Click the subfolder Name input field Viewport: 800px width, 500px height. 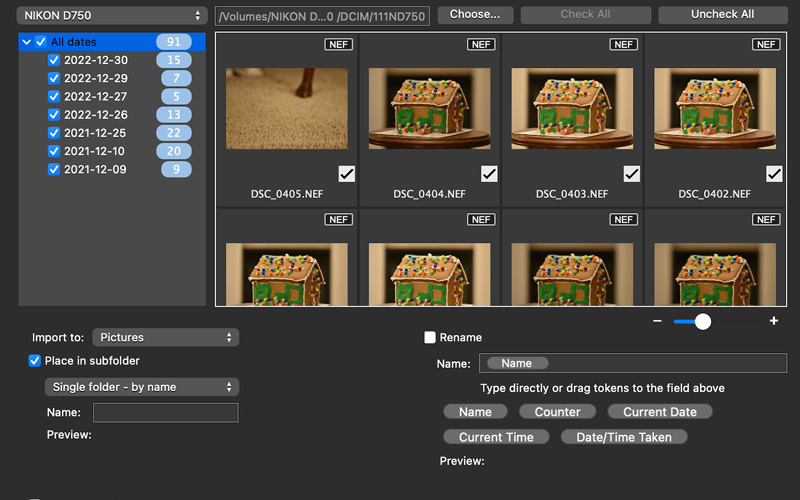click(x=165, y=413)
